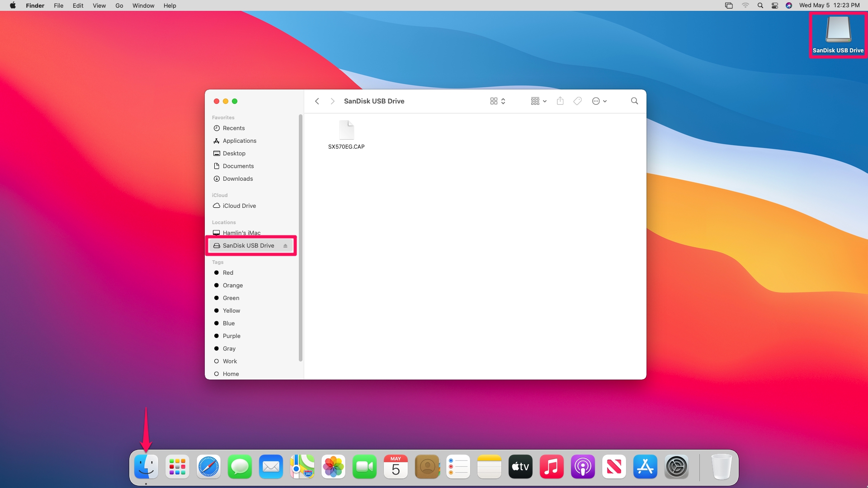
Task: Open the Music app in the Dock
Action: [552, 467]
